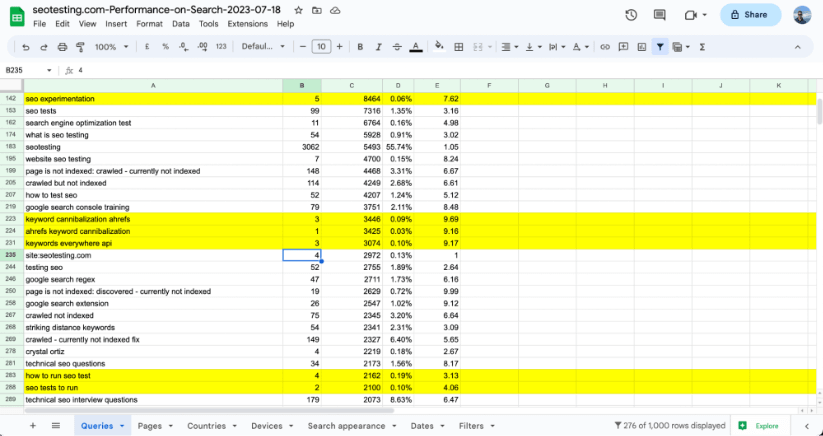
Task: Format as currency (£)
Action: tap(147, 47)
